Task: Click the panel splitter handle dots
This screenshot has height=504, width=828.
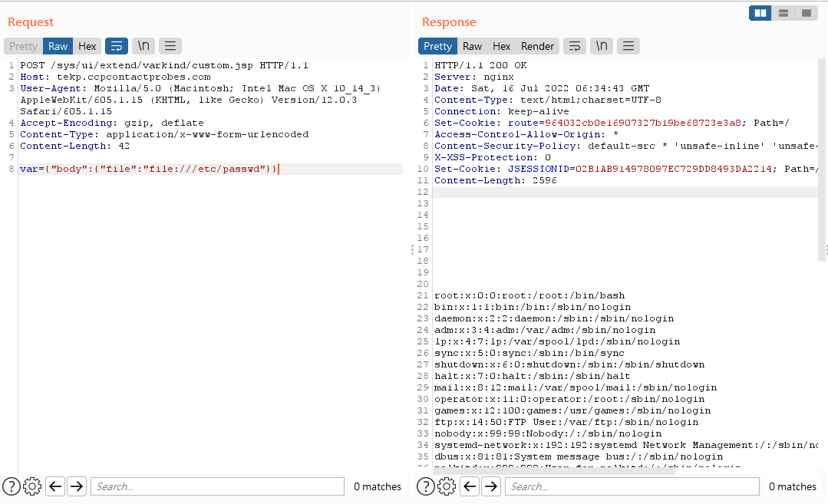Action: (412, 249)
